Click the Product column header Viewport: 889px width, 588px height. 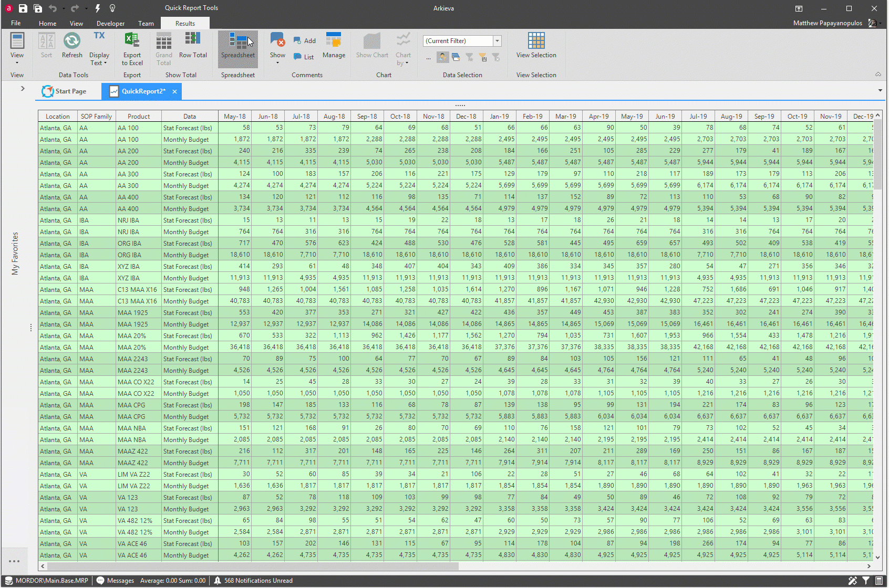click(139, 117)
